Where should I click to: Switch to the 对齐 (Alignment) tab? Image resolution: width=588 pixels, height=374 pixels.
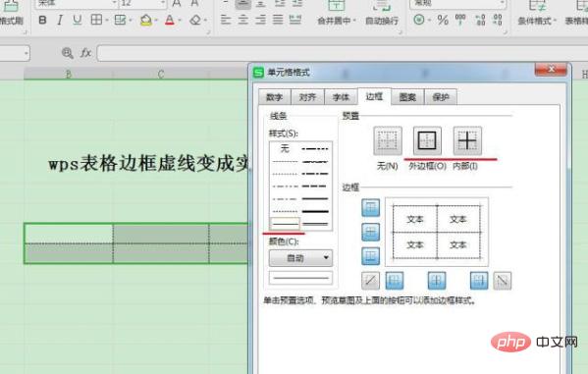pos(307,97)
